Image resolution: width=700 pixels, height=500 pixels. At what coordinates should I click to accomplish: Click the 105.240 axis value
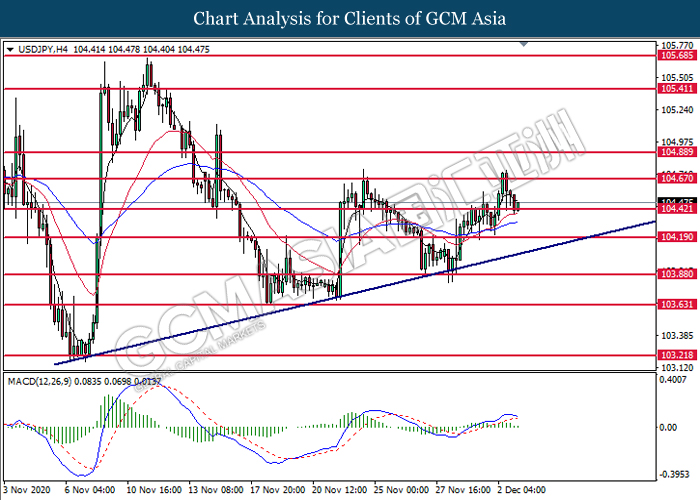click(677, 110)
